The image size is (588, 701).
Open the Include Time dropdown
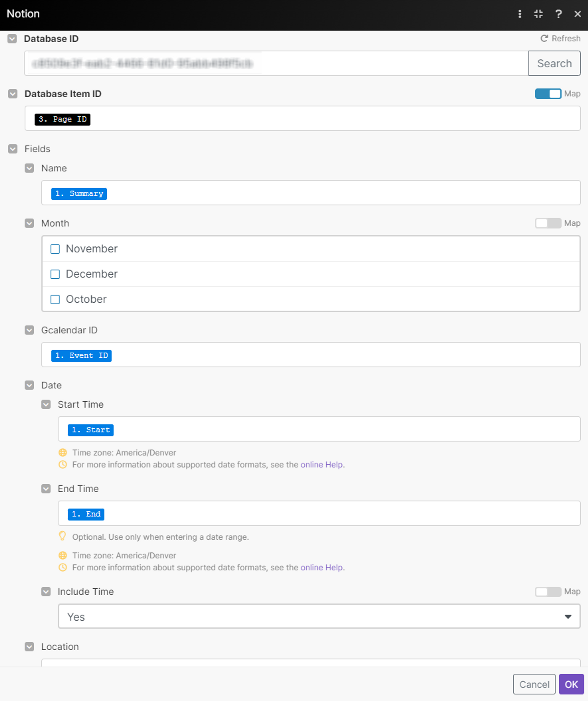[319, 617]
